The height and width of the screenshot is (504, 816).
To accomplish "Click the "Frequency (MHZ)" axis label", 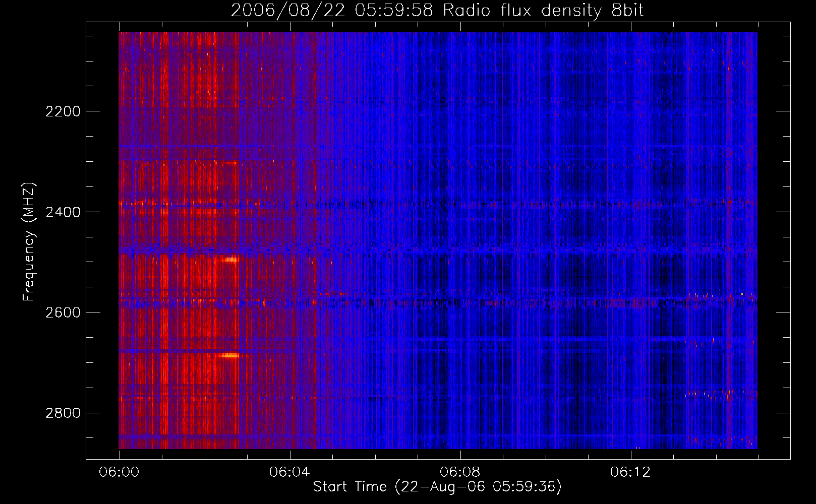I will click(x=29, y=242).
